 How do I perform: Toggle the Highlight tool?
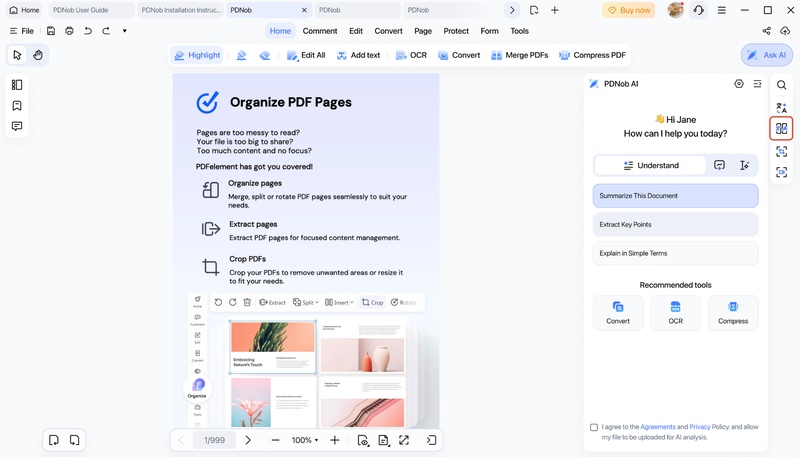click(197, 55)
